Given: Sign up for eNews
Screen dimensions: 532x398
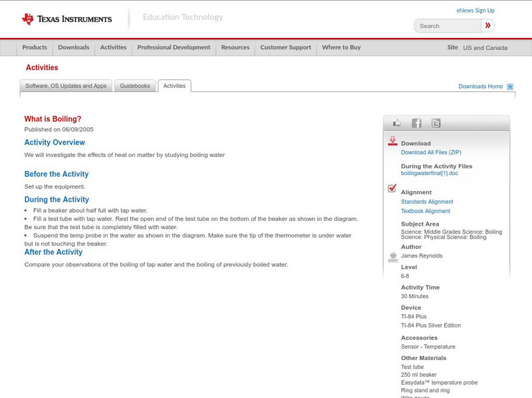Looking at the screenshot, I should pyautogui.click(x=475, y=9).
